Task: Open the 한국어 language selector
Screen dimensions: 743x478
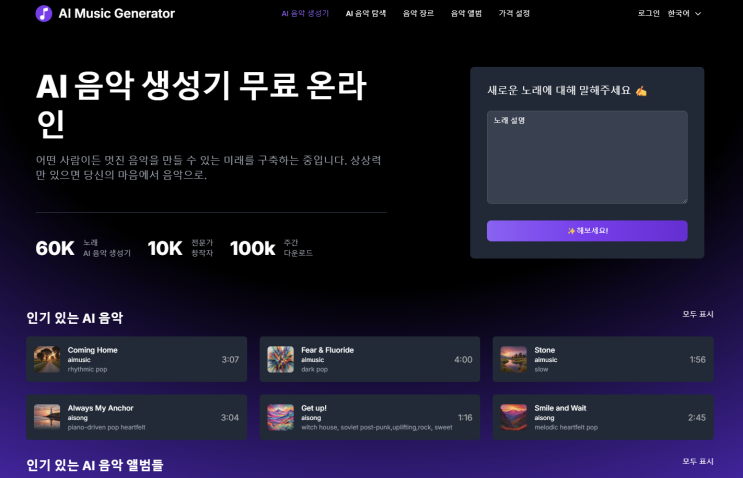Action: [684, 14]
